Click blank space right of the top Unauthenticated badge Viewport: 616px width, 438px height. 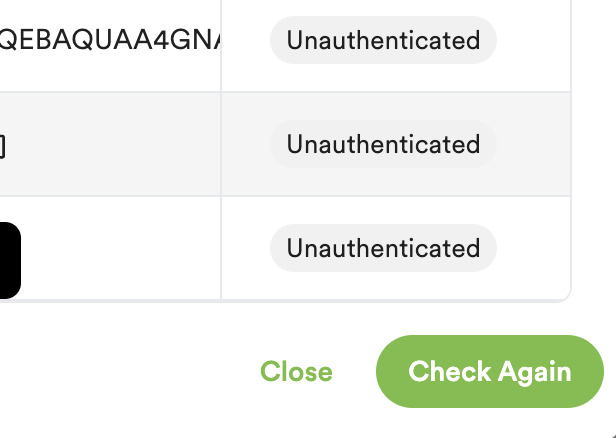click(533, 40)
